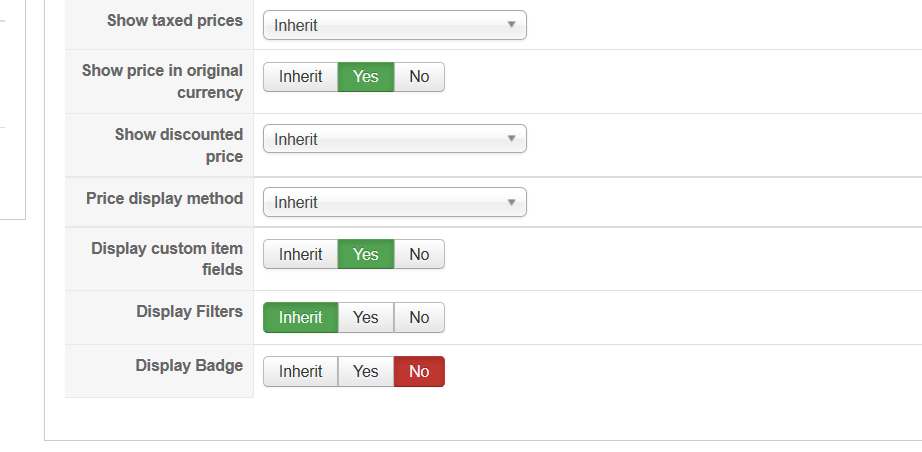The image size is (922, 452).
Task: Disable Display custom item fields with No
Action: [419, 254]
